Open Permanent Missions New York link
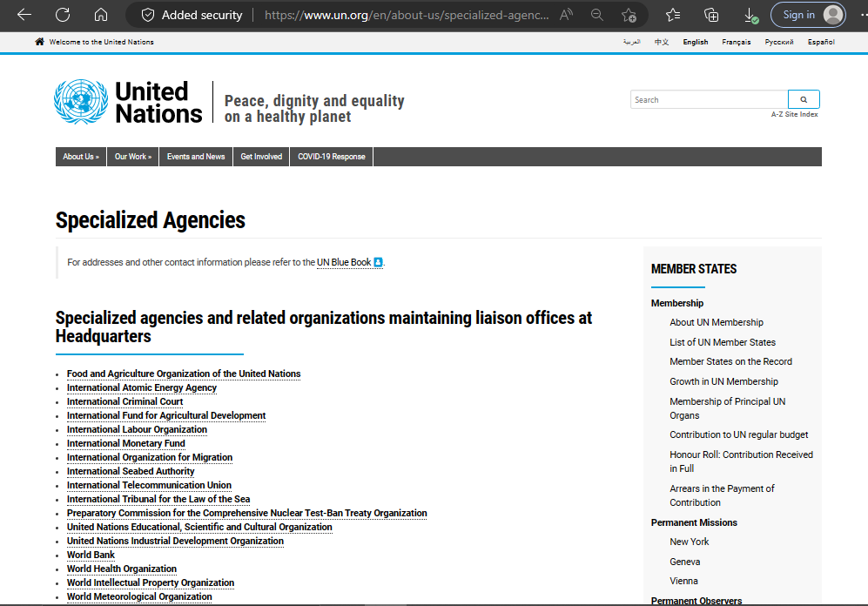This screenshot has height=606, width=868. [690, 542]
